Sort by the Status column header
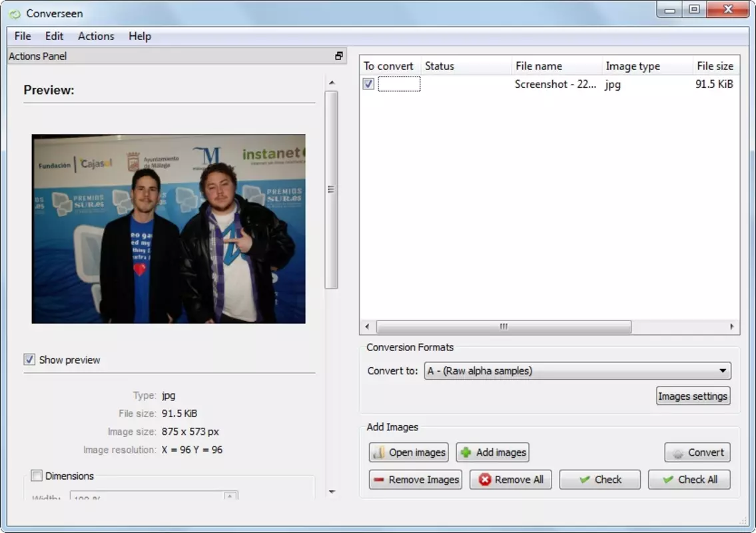The width and height of the screenshot is (756, 533). pos(466,66)
